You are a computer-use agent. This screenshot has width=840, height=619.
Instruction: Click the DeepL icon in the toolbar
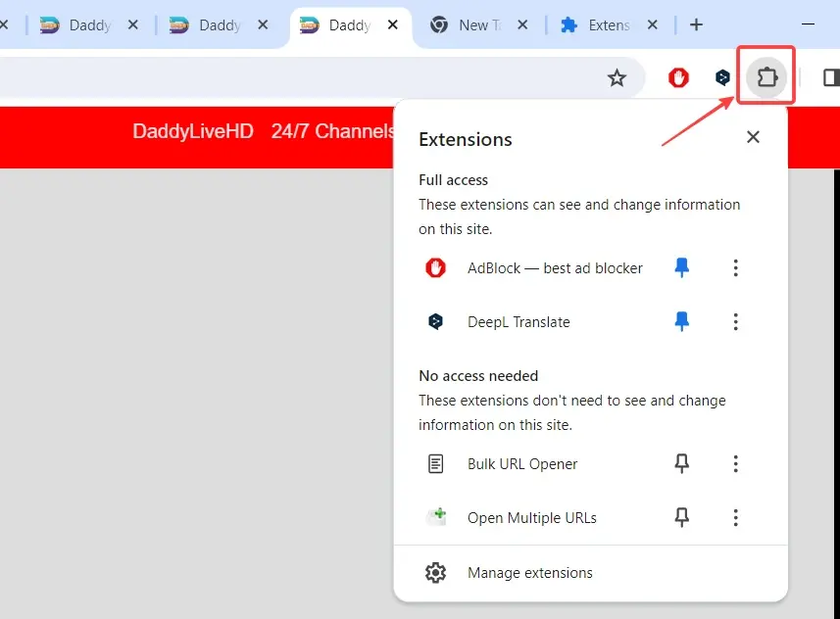722,77
